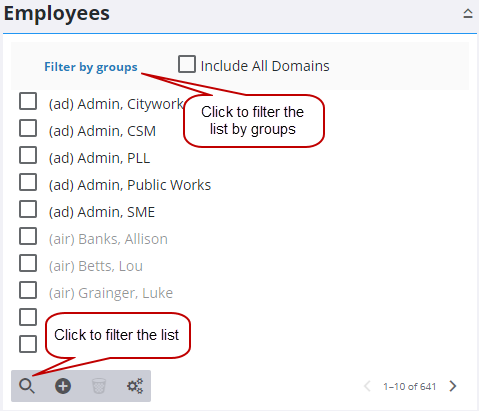Enable Include All Domains checkbox

[x=187, y=64]
